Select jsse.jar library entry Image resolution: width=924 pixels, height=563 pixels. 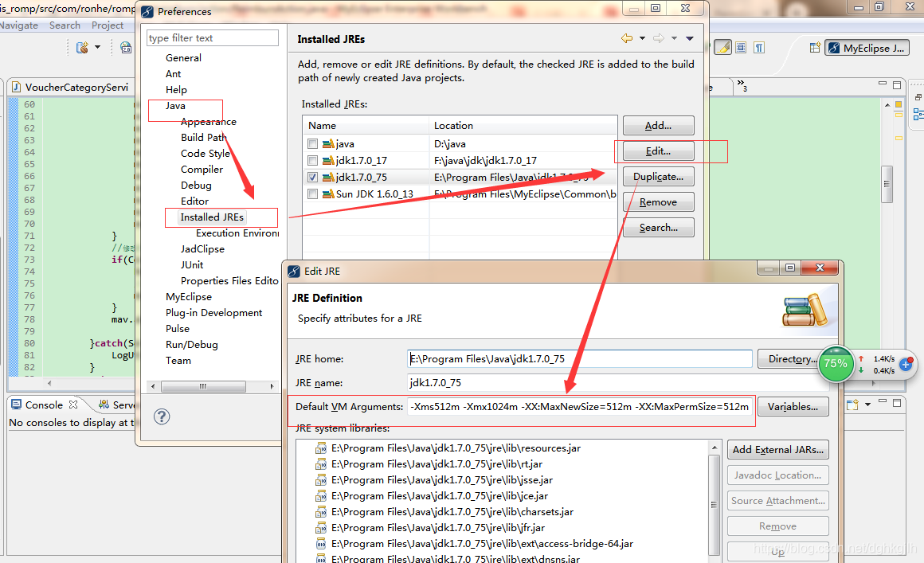point(442,480)
